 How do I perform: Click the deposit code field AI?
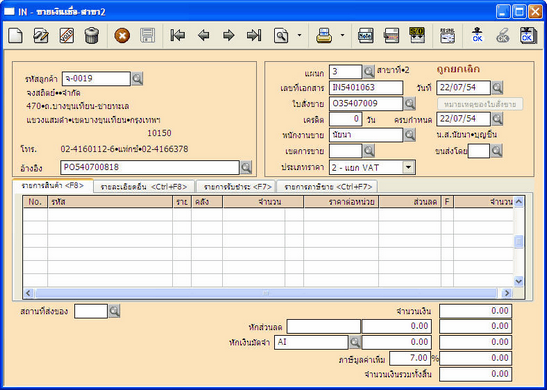click(x=311, y=343)
